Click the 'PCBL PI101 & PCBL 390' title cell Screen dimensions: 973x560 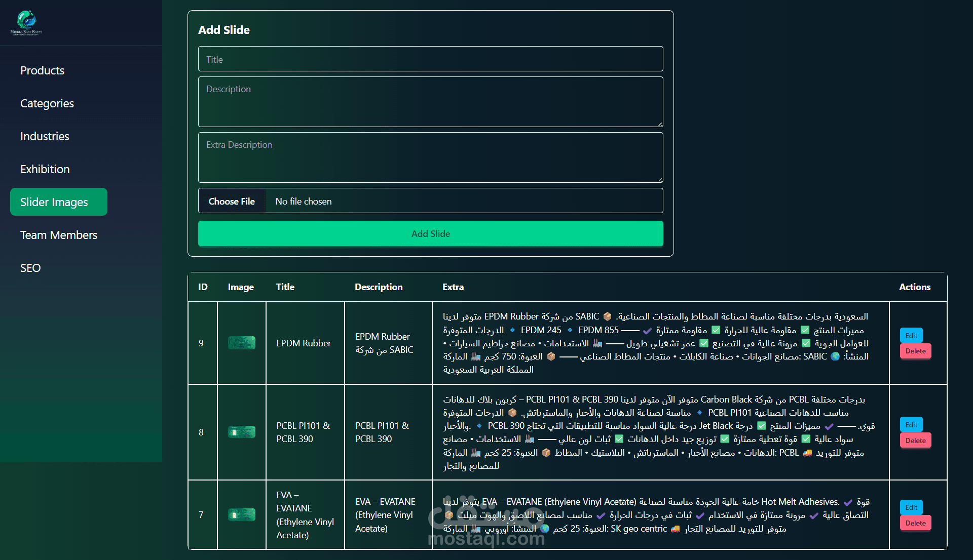[305, 432]
